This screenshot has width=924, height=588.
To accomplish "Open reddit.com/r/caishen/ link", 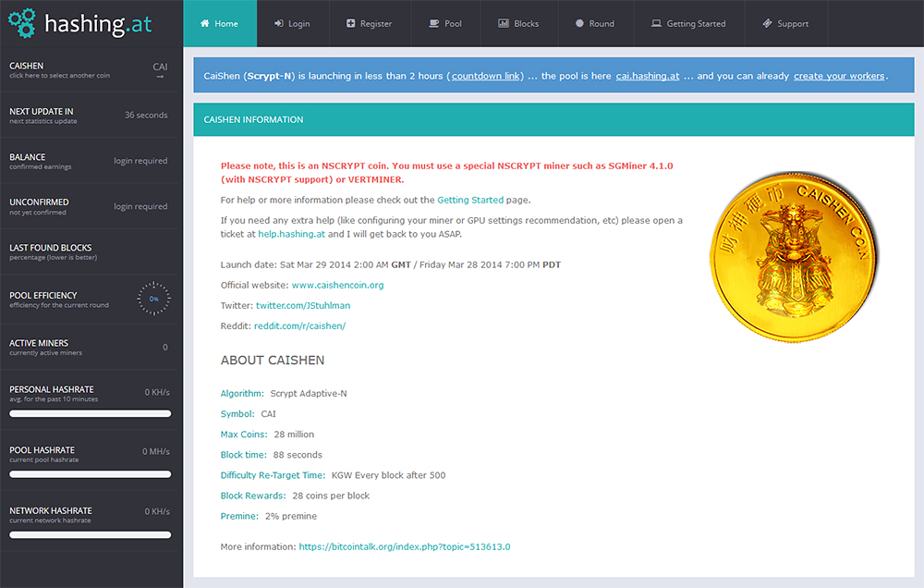I will point(300,326).
